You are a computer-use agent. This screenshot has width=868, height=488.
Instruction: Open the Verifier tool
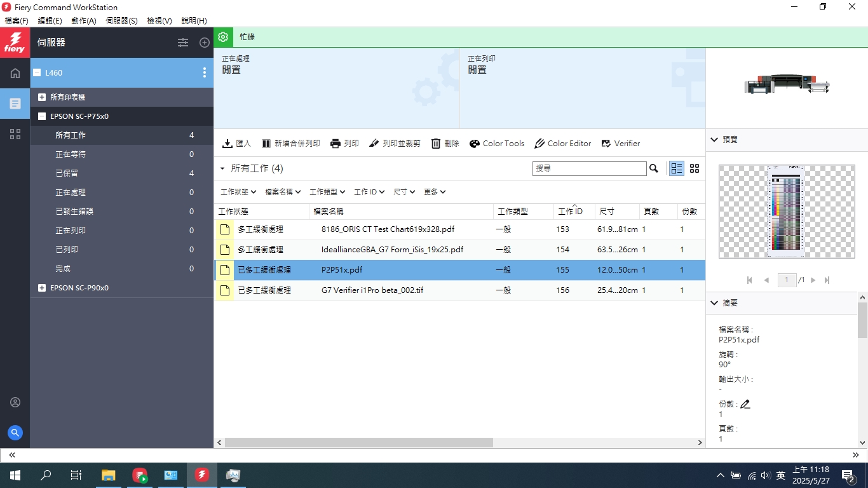(x=620, y=144)
